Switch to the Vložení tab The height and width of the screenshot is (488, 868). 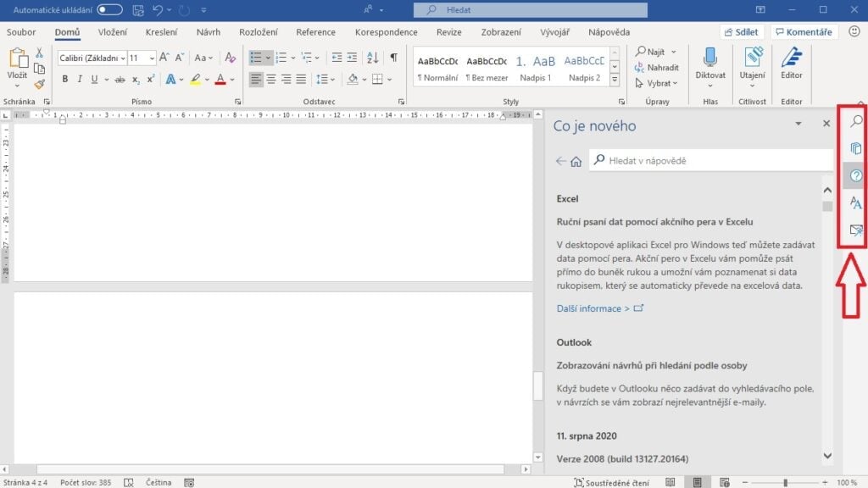tap(113, 32)
